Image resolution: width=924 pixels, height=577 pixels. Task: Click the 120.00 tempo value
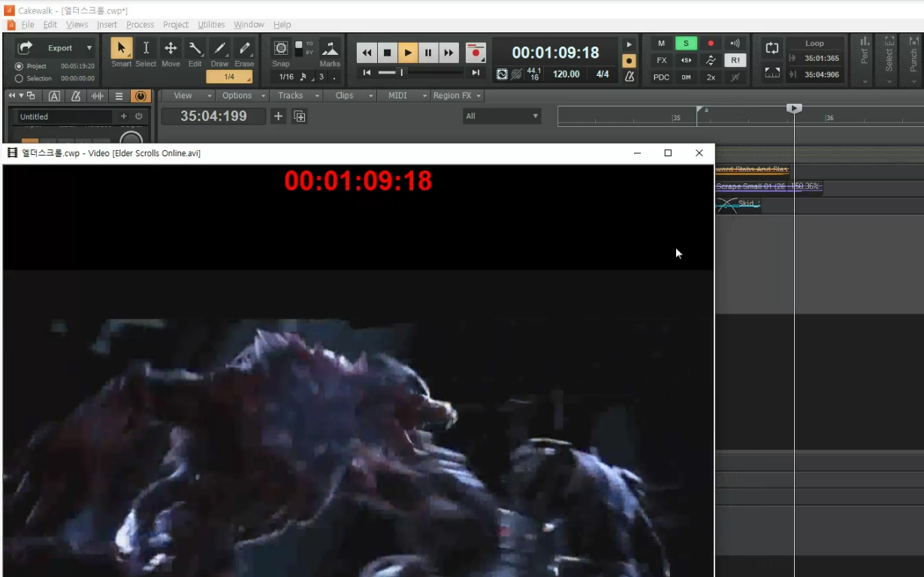point(566,74)
